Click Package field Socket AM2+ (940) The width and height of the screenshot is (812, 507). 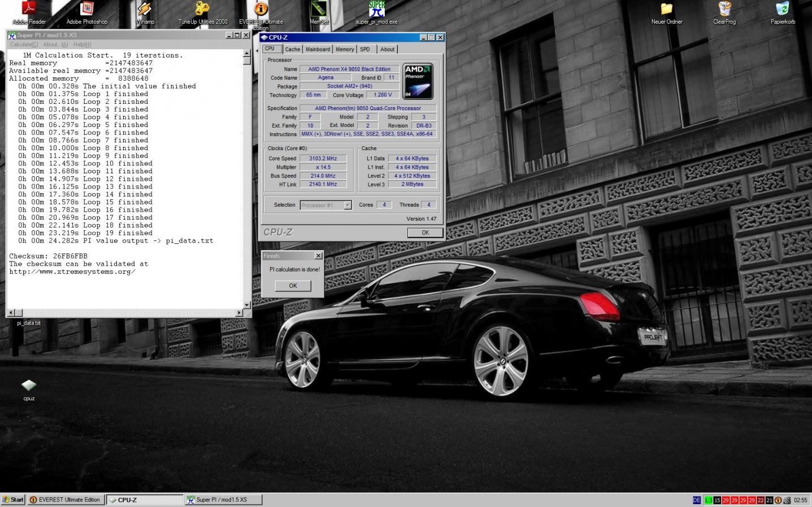(349, 86)
